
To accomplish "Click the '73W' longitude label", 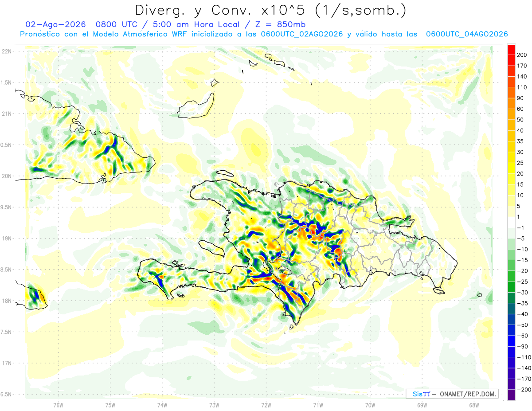I will [x=214, y=405].
